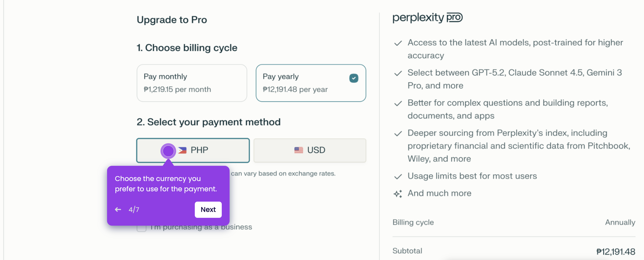Click the 4/7 step indicator
Viewport: 644px width, 260px height.
pos(134,209)
